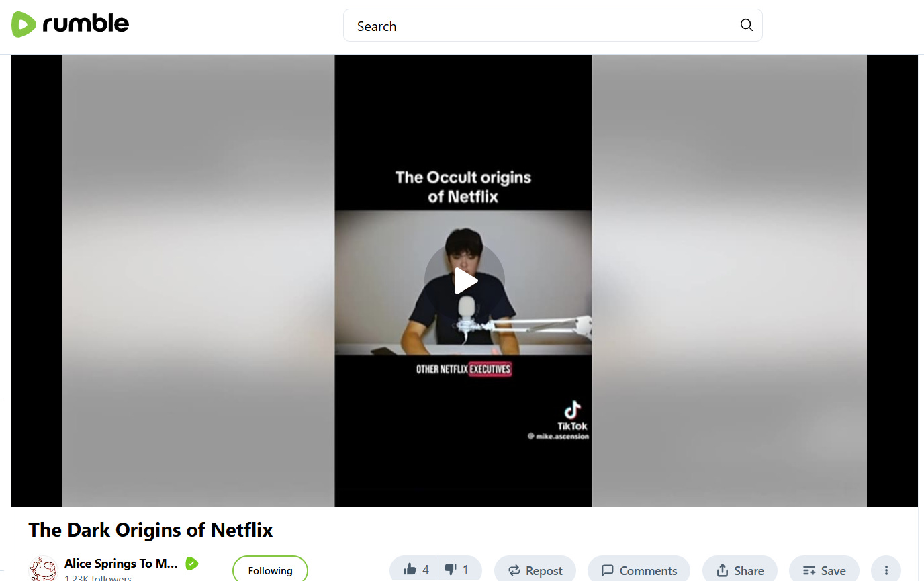
Task: Toggle the Following button
Action: pyautogui.click(x=270, y=570)
